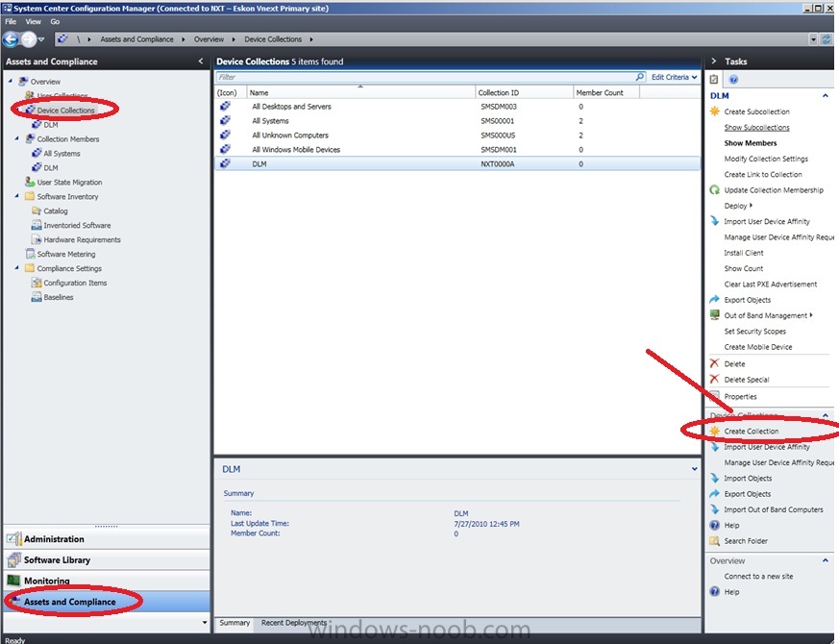This screenshot has height=644, width=839.
Task: Click the Software Metering icon
Action: point(30,254)
